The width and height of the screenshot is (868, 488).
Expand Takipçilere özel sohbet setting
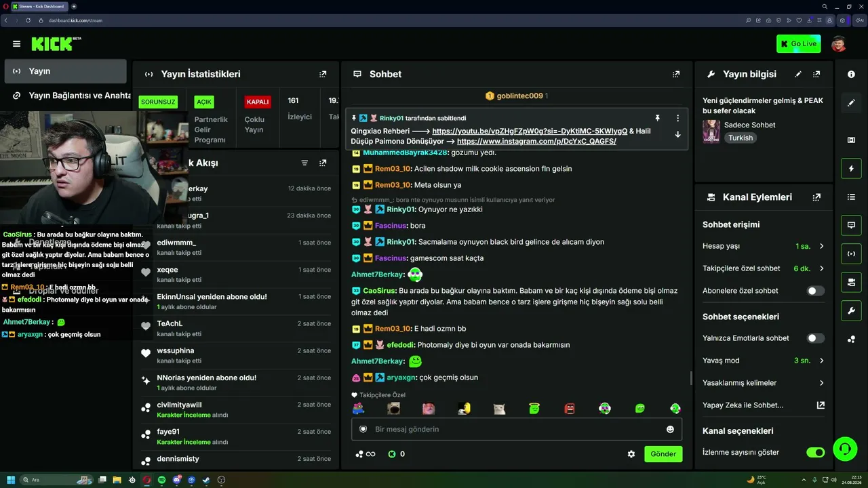tap(764, 268)
